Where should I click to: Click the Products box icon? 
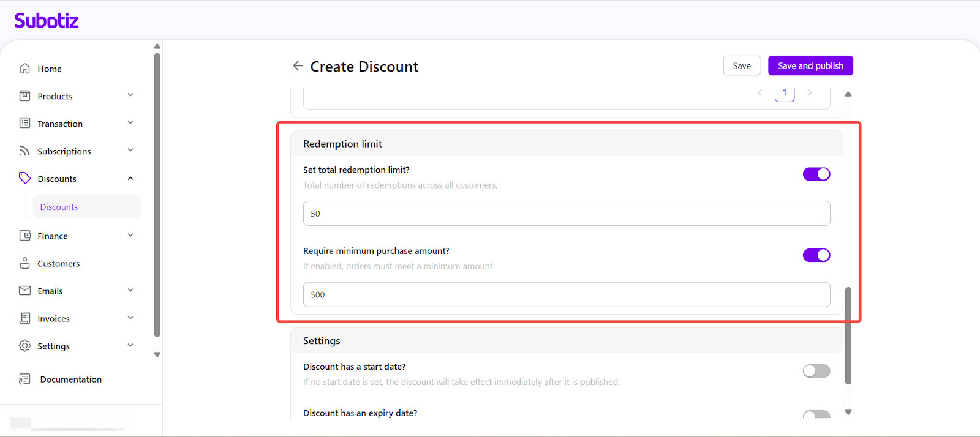point(24,96)
